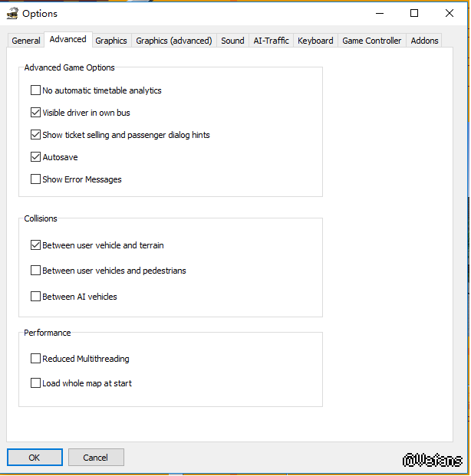Click the Options window app icon
This screenshot has height=476, width=471.
pyautogui.click(x=12, y=13)
